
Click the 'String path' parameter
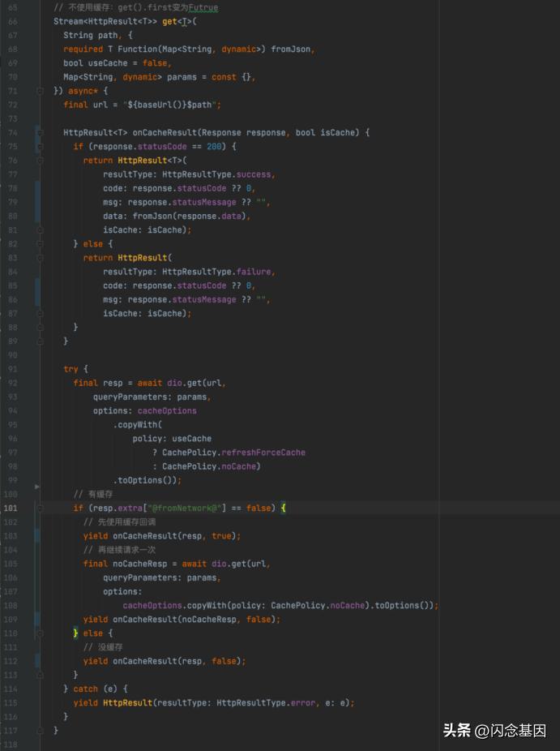point(91,36)
